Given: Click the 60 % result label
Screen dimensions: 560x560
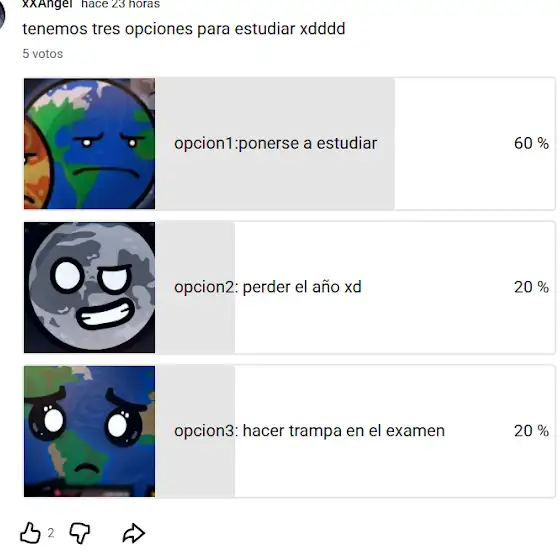Looking at the screenshot, I should 531,143.
